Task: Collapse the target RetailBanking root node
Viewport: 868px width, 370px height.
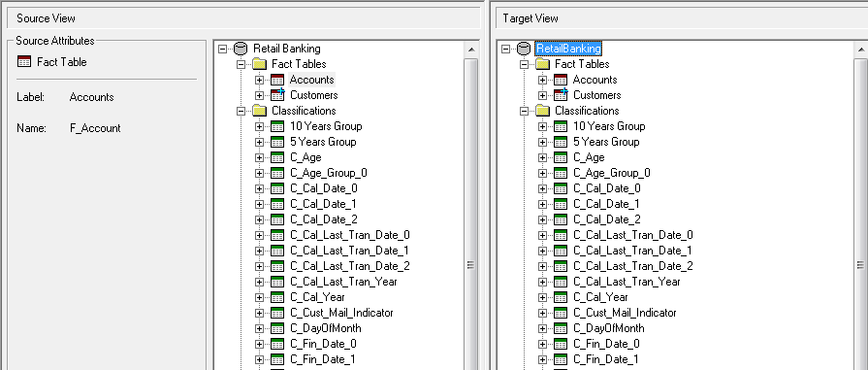Action: coord(505,49)
